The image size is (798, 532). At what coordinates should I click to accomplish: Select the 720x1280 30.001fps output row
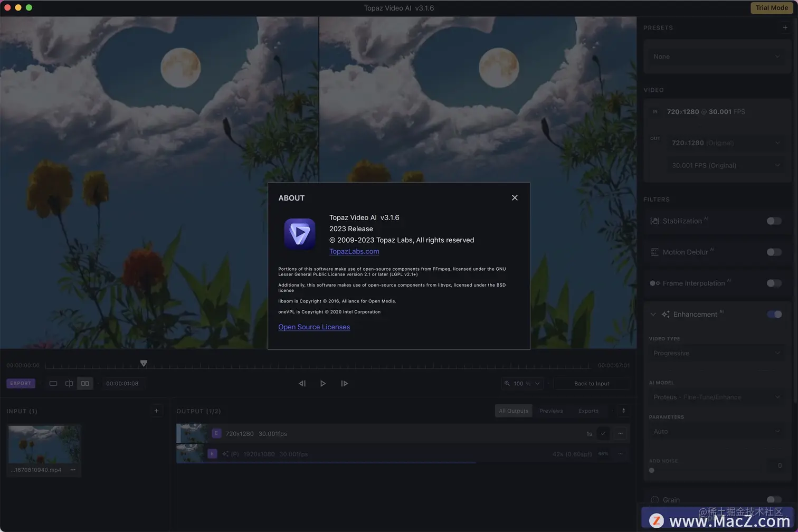[403, 433]
